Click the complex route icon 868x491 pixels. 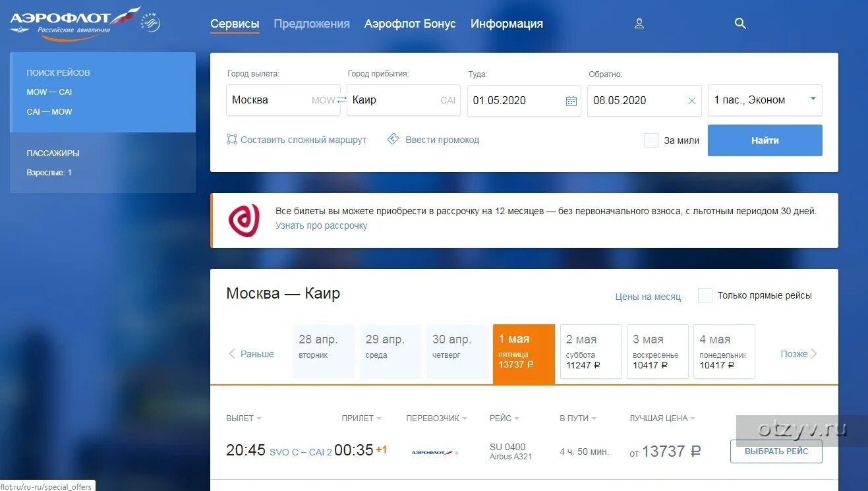pyautogui.click(x=231, y=140)
